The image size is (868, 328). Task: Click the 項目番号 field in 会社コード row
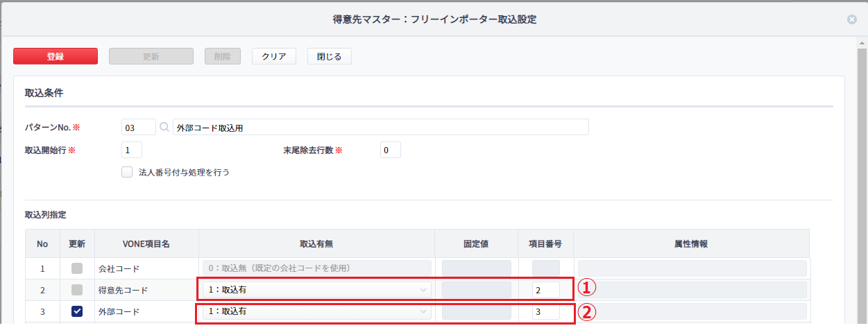pyautogui.click(x=546, y=268)
